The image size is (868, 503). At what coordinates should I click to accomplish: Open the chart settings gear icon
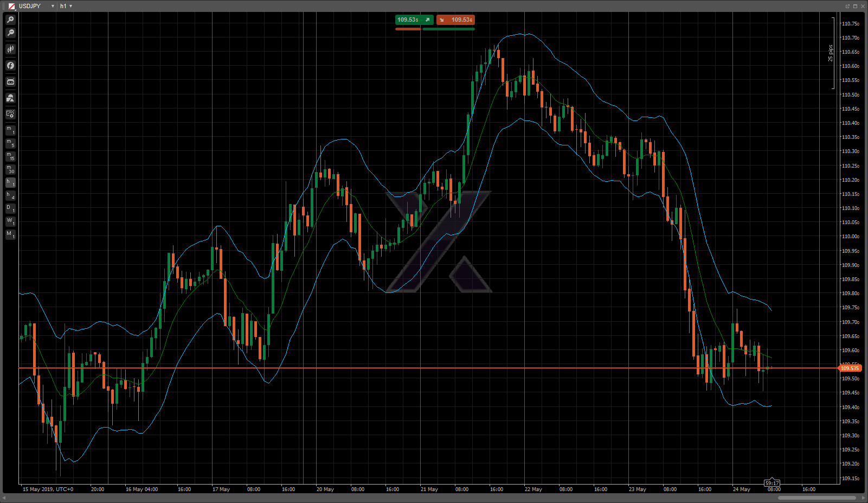tap(10, 114)
